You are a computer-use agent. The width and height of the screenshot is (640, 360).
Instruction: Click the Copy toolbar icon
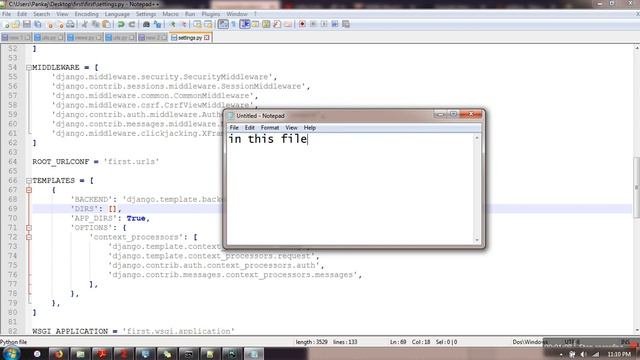tap(96, 24)
